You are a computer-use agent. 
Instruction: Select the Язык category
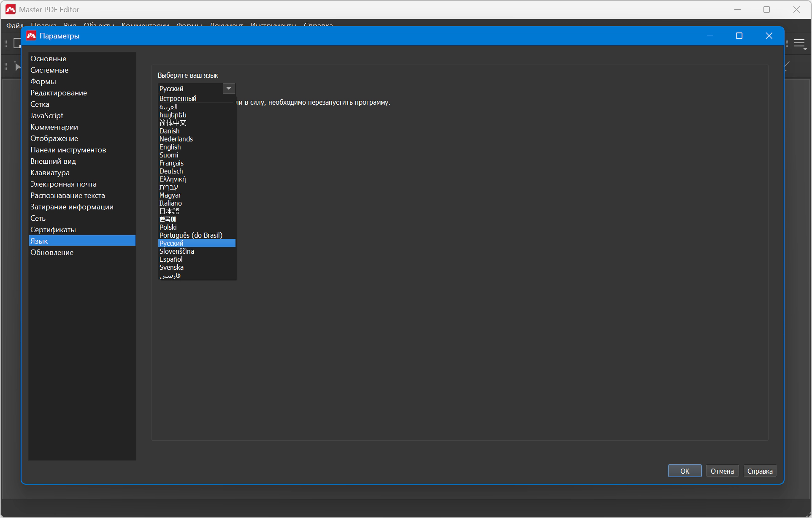(82, 241)
